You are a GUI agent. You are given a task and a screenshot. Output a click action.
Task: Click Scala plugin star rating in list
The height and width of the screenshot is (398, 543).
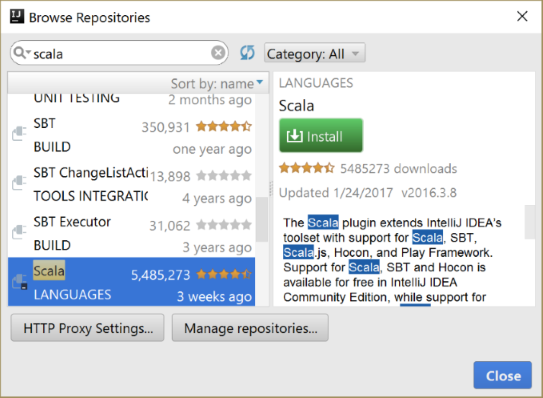[x=224, y=274]
